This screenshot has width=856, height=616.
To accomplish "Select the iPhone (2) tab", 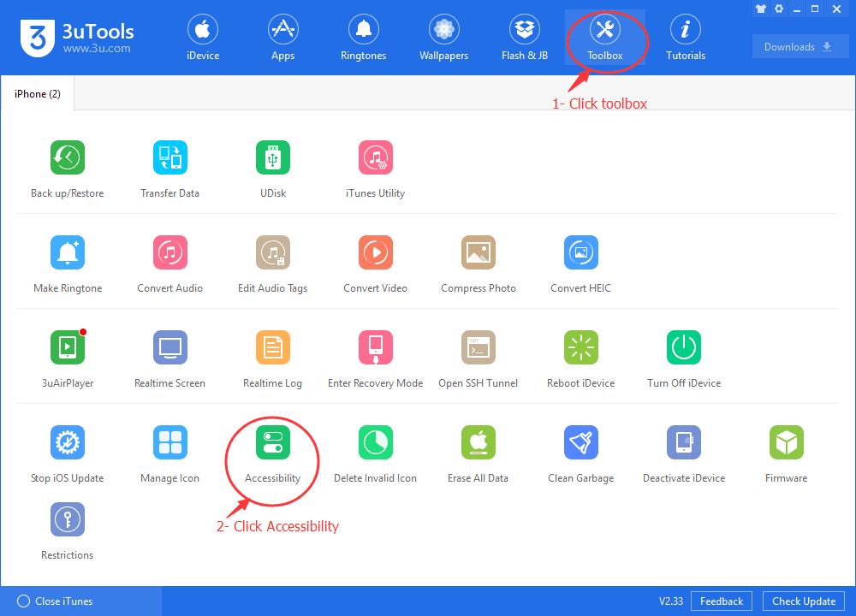I will (x=37, y=94).
